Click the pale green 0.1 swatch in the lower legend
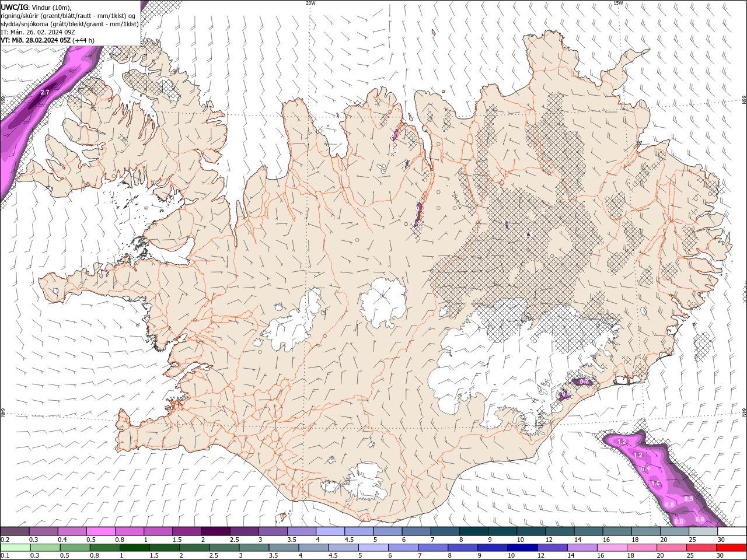The image size is (747, 560). pos(15,548)
